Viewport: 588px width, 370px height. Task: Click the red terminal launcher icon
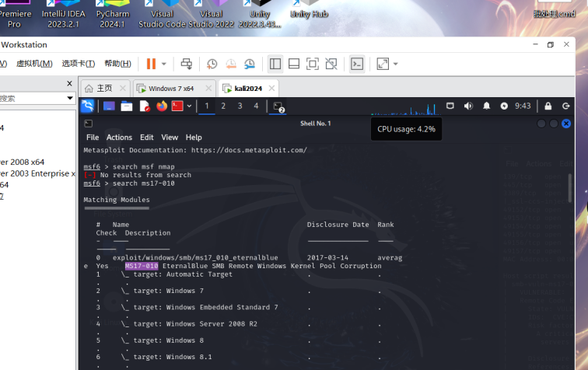[x=177, y=106]
